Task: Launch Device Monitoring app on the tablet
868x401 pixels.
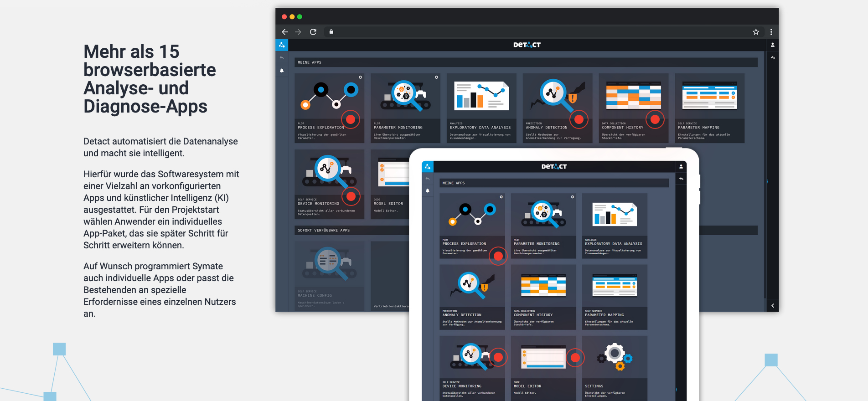Action: click(472, 368)
